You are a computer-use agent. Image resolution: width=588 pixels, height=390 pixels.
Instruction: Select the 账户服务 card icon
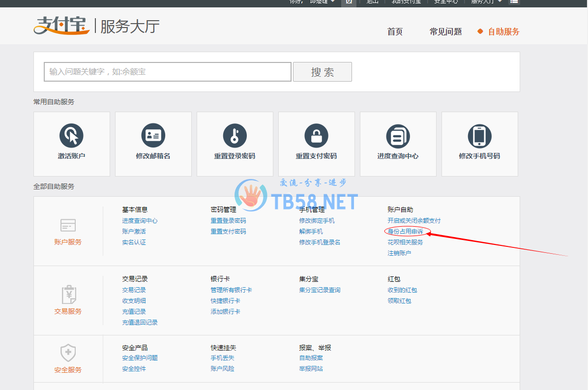click(68, 225)
